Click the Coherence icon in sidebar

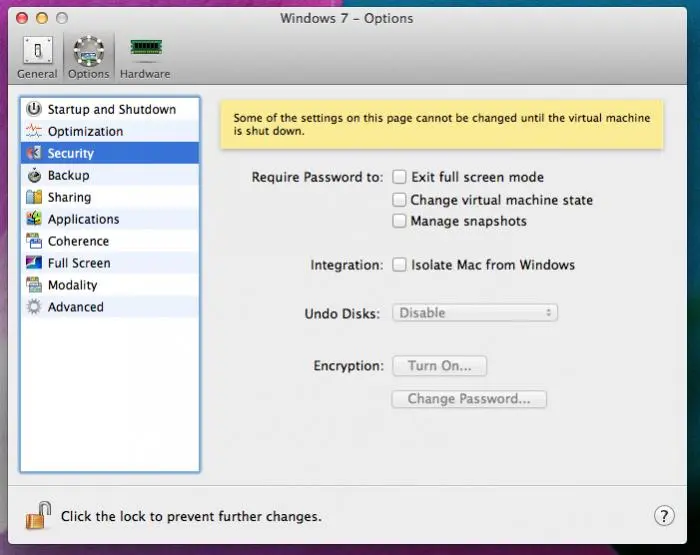(x=33, y=241)
